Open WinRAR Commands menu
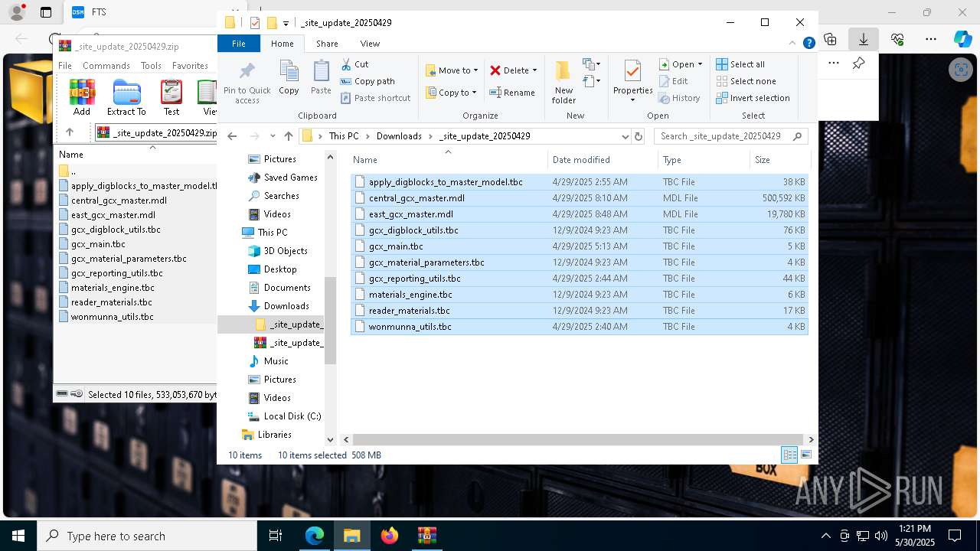The image size is (980, 551). (106, 66)
